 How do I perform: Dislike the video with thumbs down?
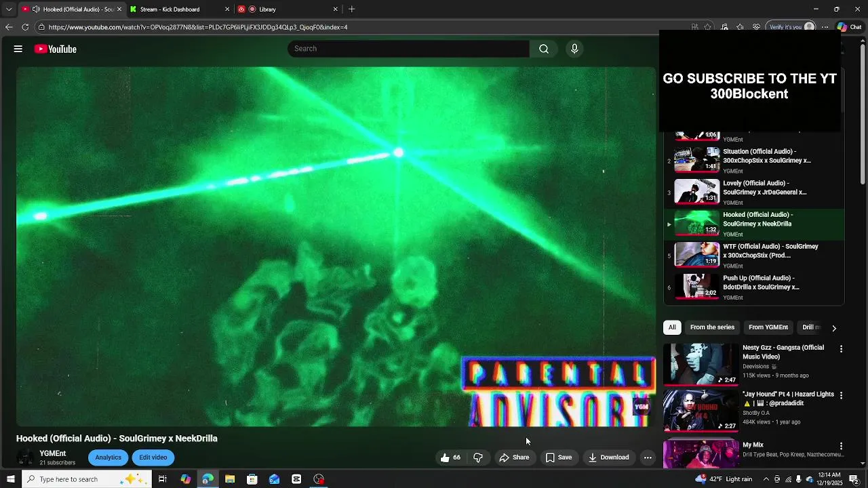tap(478, 457)
